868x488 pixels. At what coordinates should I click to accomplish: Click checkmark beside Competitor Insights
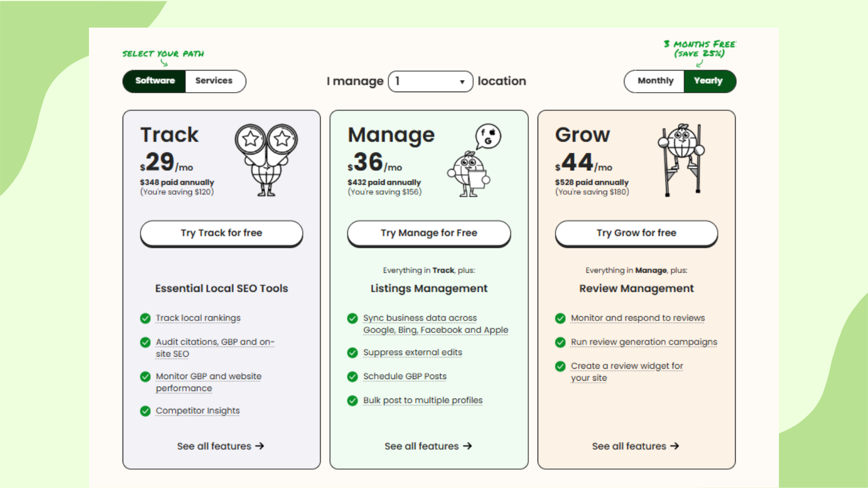point(145,411)
